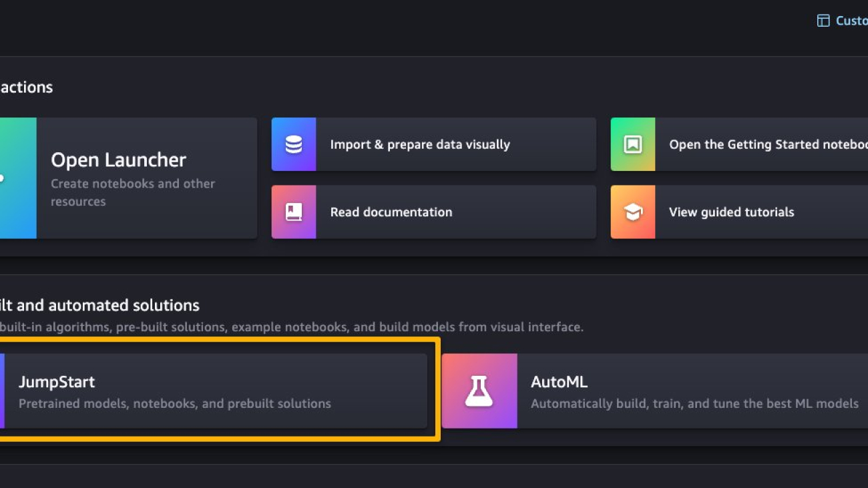Open the AutoML card

point(655,391)
